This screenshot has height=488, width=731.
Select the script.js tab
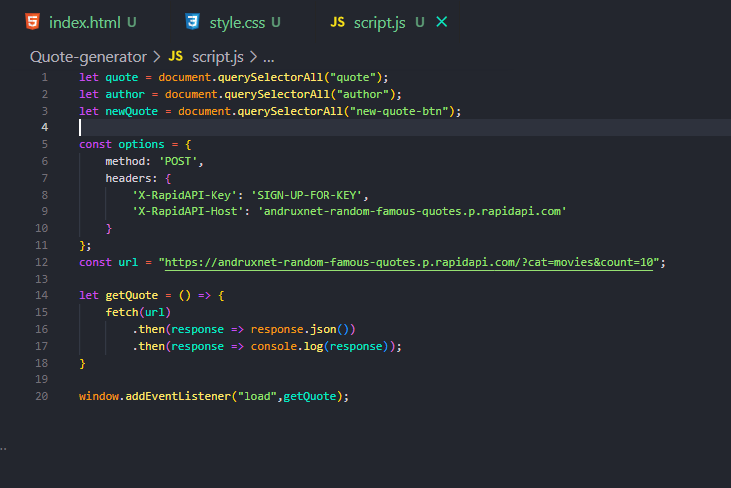379,22
